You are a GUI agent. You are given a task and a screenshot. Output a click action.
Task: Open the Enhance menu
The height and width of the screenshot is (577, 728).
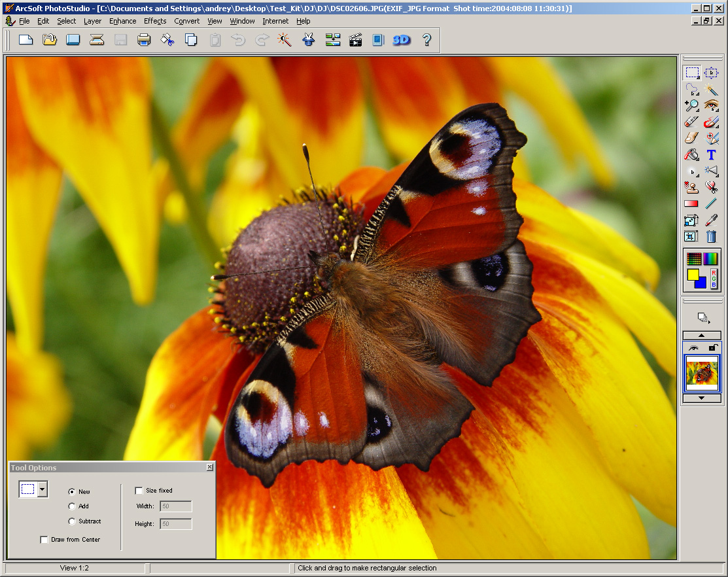122,21
